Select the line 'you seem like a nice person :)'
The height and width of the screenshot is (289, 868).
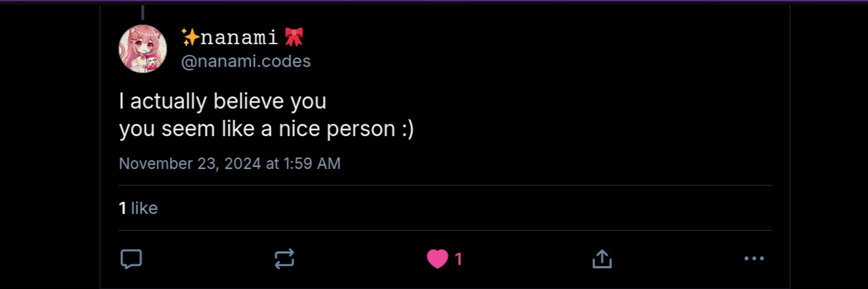(266, 129)
